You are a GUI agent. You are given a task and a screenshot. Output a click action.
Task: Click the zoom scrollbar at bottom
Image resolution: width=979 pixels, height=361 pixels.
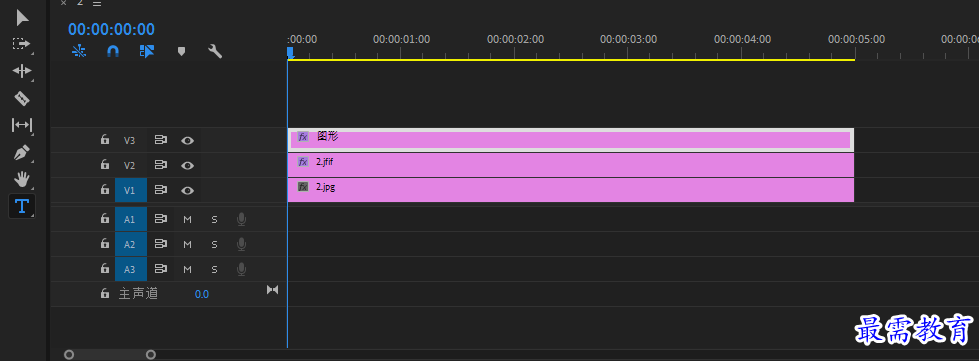click(110, 355)
